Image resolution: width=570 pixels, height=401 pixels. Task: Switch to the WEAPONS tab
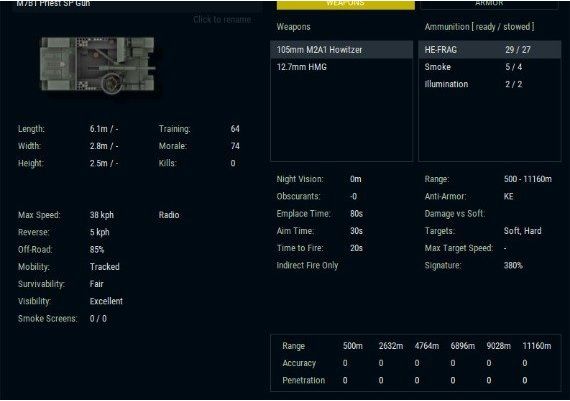[x=345, y=4]
